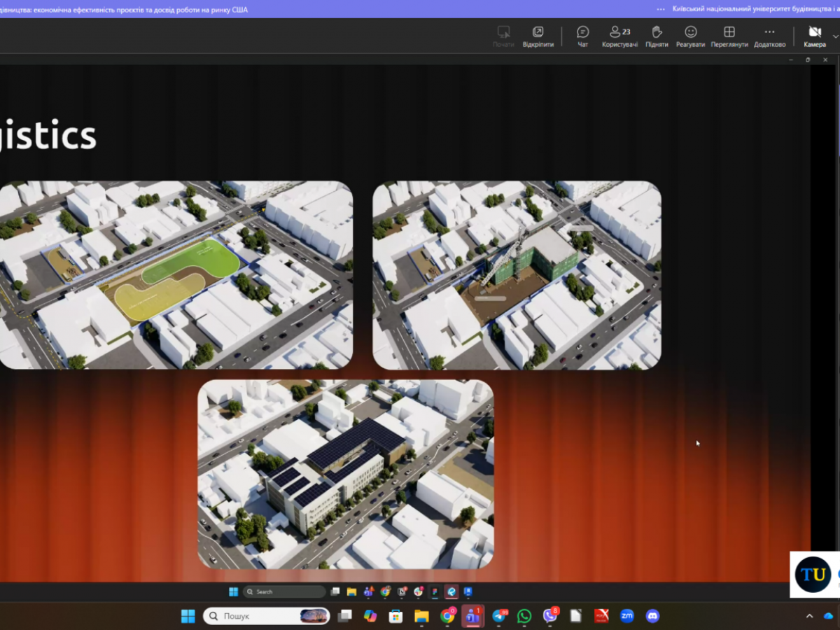Open WhatsApp from the taskbar
The height and width of the screenshot is (630, 840).
pyautogui.click(x=524, y=616)
